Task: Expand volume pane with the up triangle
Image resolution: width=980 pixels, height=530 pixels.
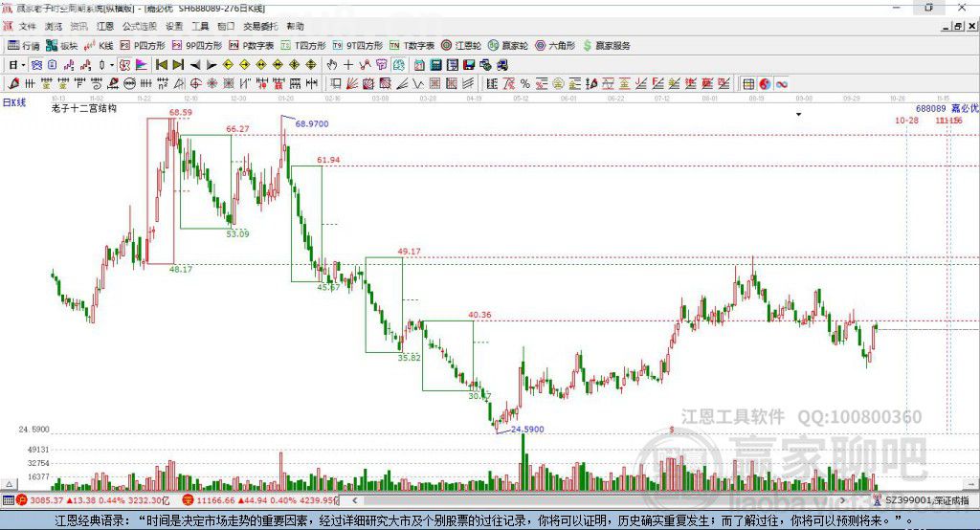Action: click(x=10, y=484)
